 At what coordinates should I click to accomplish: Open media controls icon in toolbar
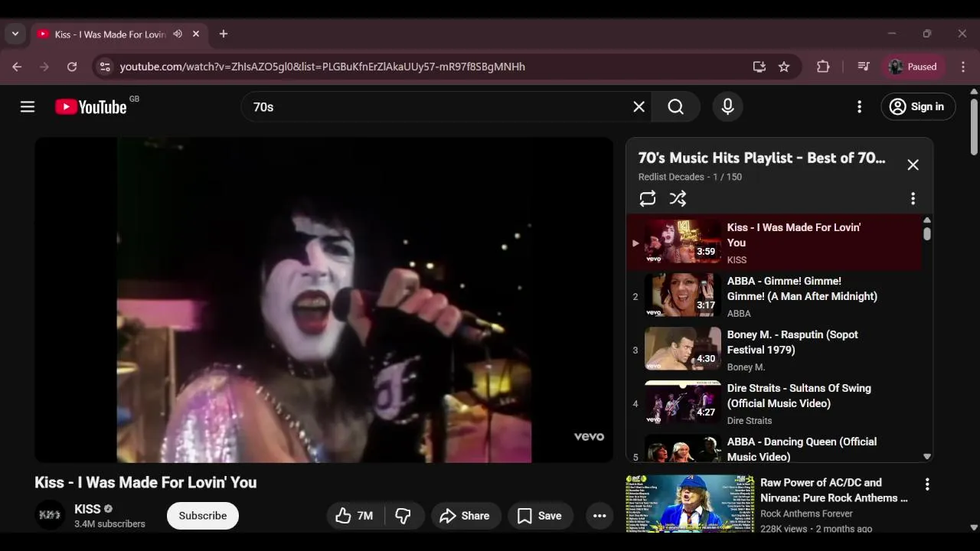(x=864, y=67)
